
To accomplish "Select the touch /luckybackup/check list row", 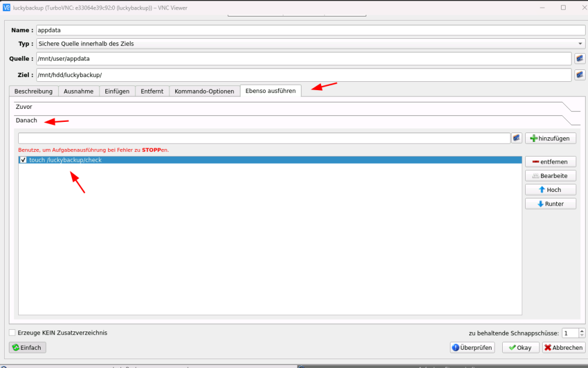I will pyautogui.click(x=270, y=160).
